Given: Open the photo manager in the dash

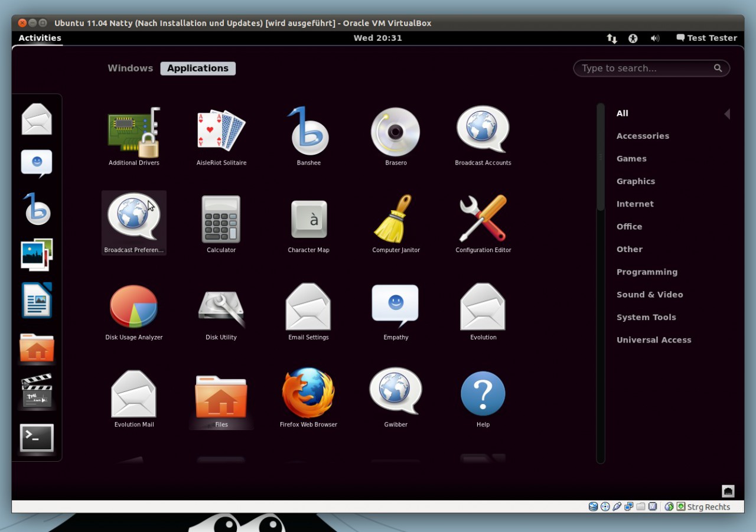Looking at the screenshot, I should coord(37,254).
